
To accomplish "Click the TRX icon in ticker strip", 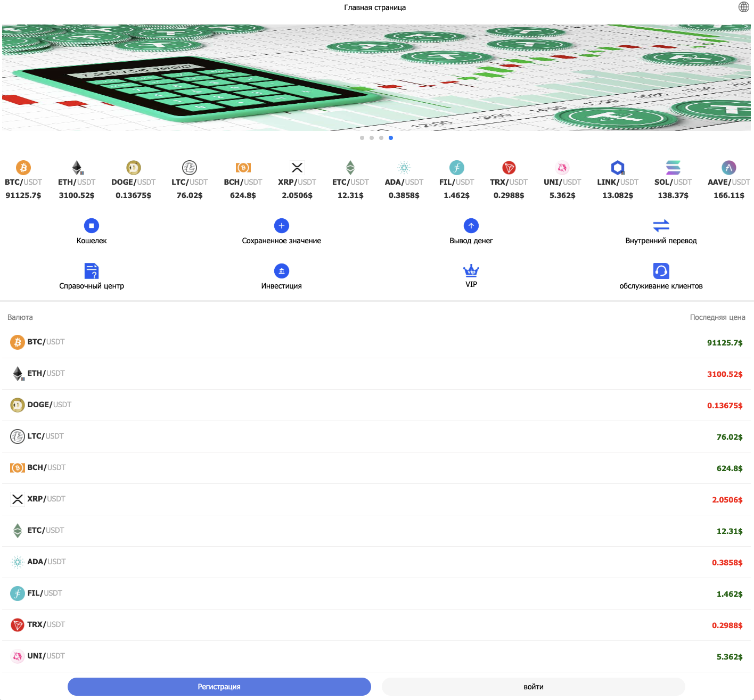I will (x=509, y=168).
